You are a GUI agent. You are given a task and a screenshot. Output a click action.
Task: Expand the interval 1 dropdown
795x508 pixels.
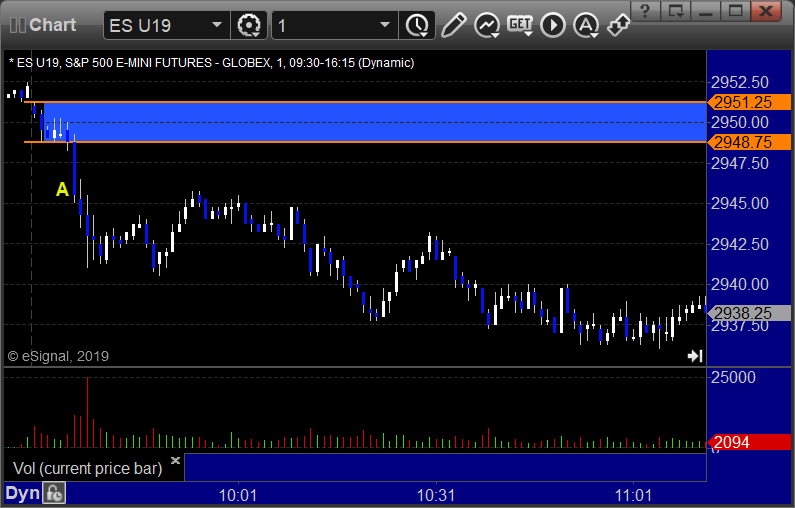pyautogui.click(x=385, y=25)
